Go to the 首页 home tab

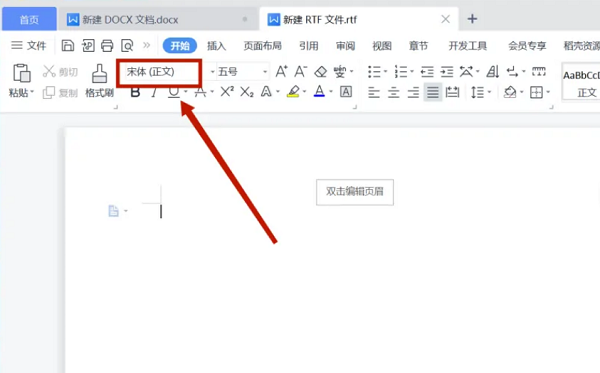[29, 19]
